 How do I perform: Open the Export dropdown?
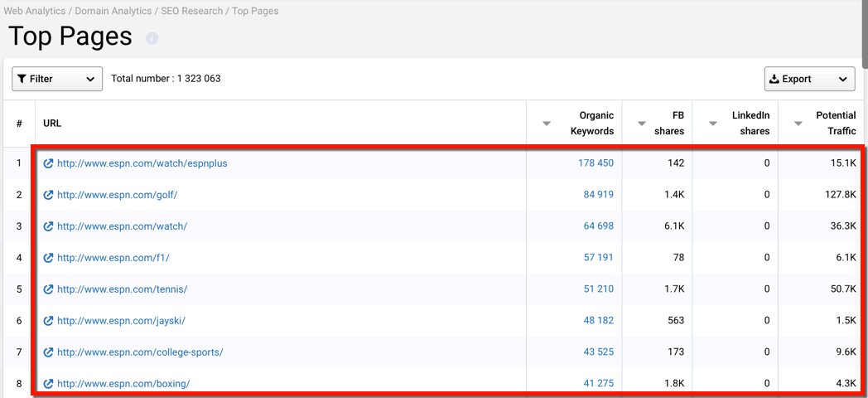[809, 79]
